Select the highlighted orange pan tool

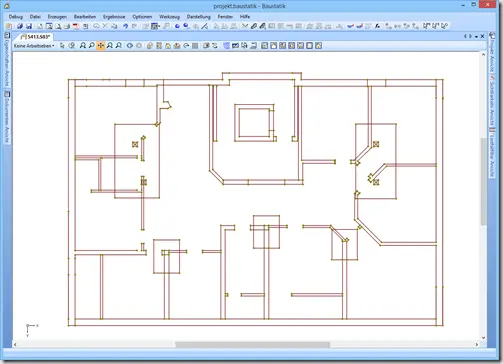101,46
